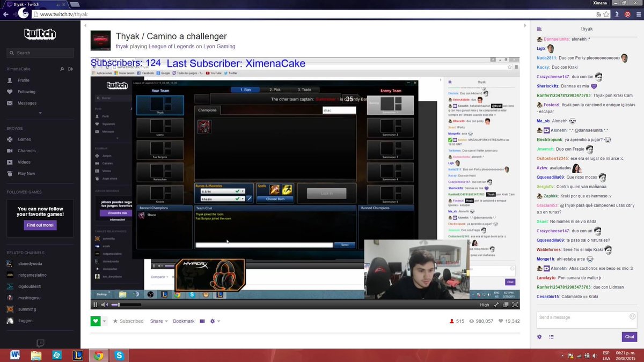Open related channel riotgameslatino

[32, 275]
